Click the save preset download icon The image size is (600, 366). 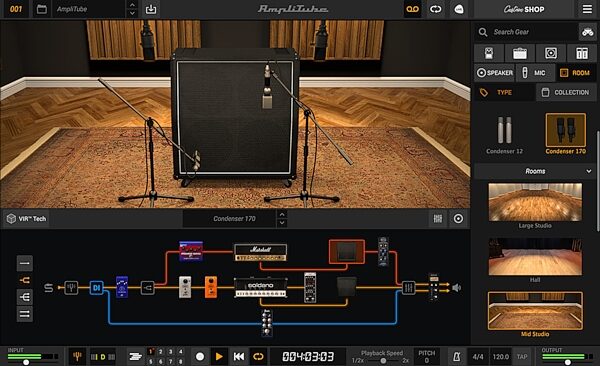pos(151,9)
